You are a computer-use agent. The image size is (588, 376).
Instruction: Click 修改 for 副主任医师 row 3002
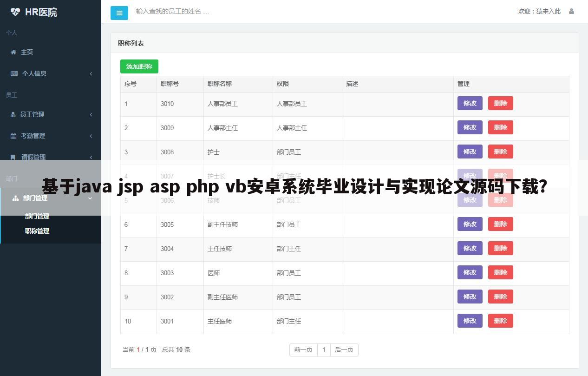coord(470,297)
